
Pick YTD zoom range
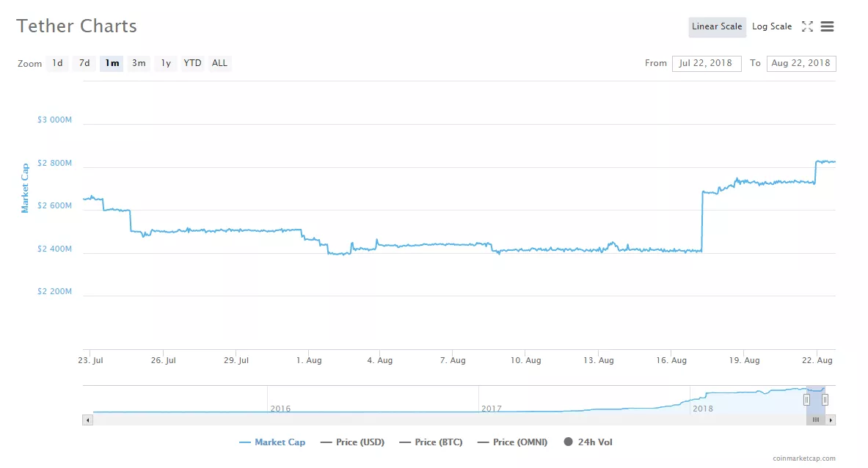tap(192, 63)
